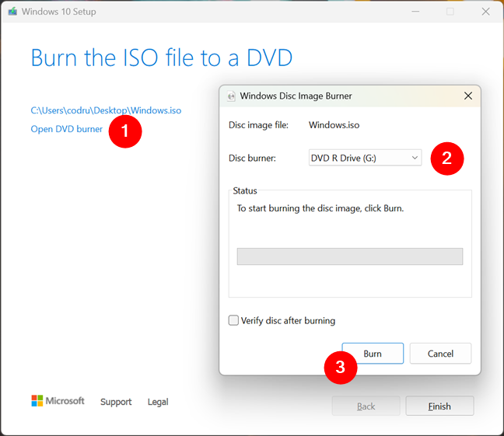The height and width of the screenshot is (436, 504).
Task: Click the red number 3 marker
Action: [x=341, y=368]
